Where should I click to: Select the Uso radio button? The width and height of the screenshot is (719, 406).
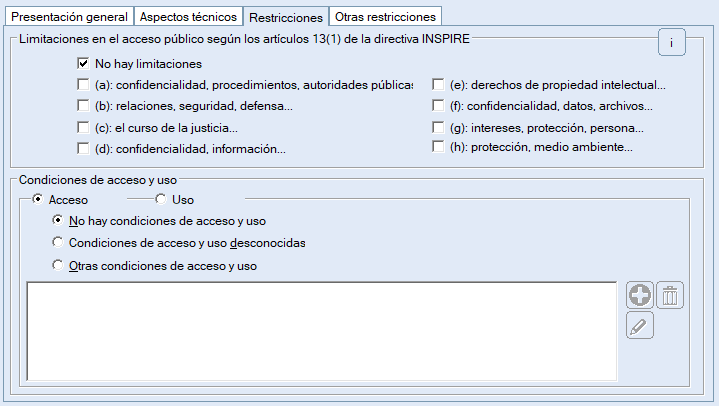[x=161, y=200]
